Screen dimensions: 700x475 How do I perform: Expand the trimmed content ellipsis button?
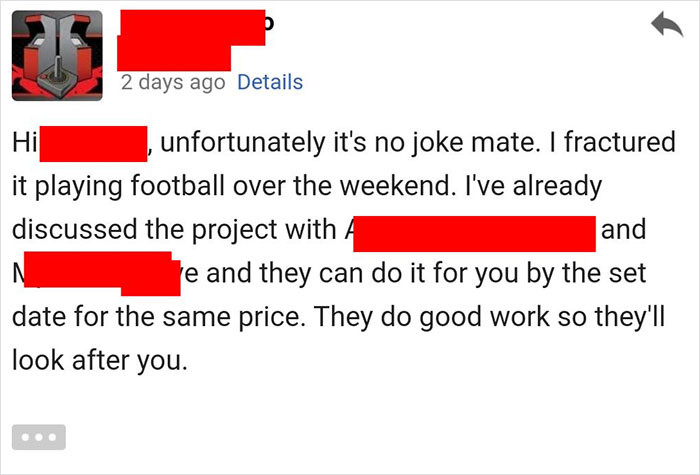pos(39,437)
